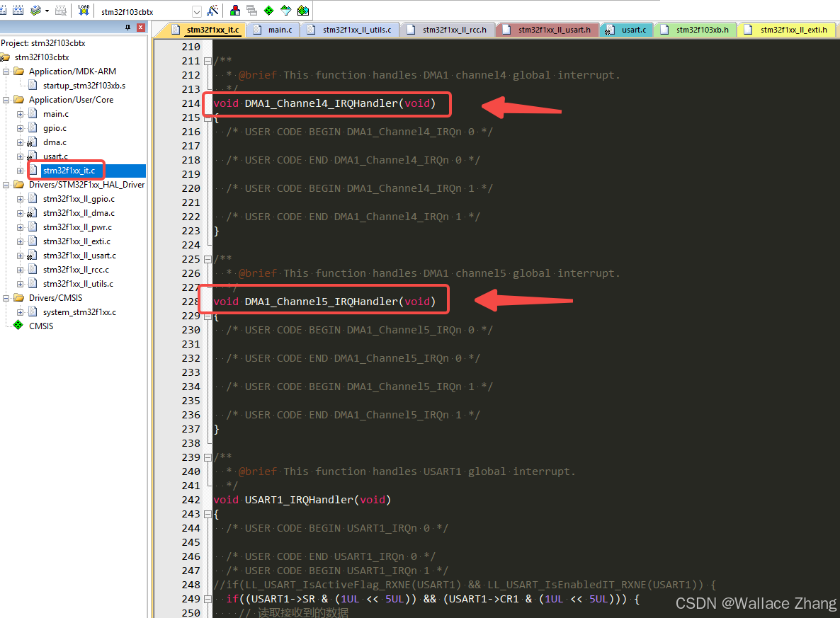
Task: Expand gpio.c in project tree
Action: 20,128
